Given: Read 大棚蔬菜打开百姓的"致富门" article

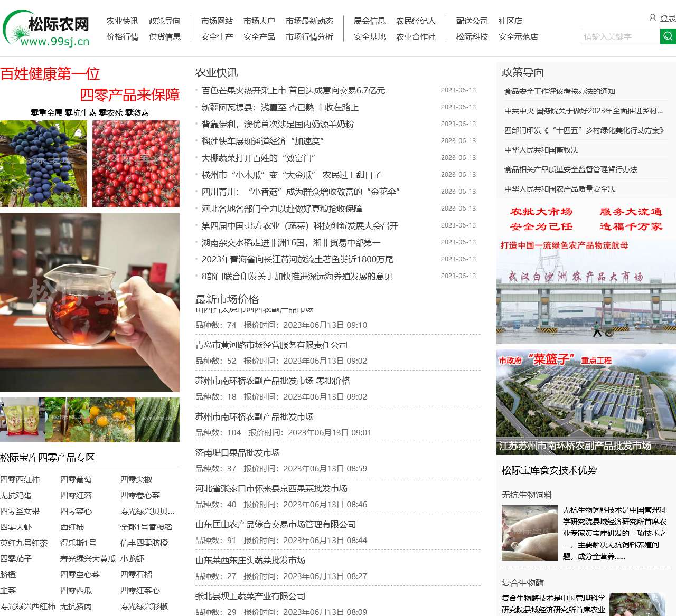Looking at the screenshot, I should tap(259, 158).
